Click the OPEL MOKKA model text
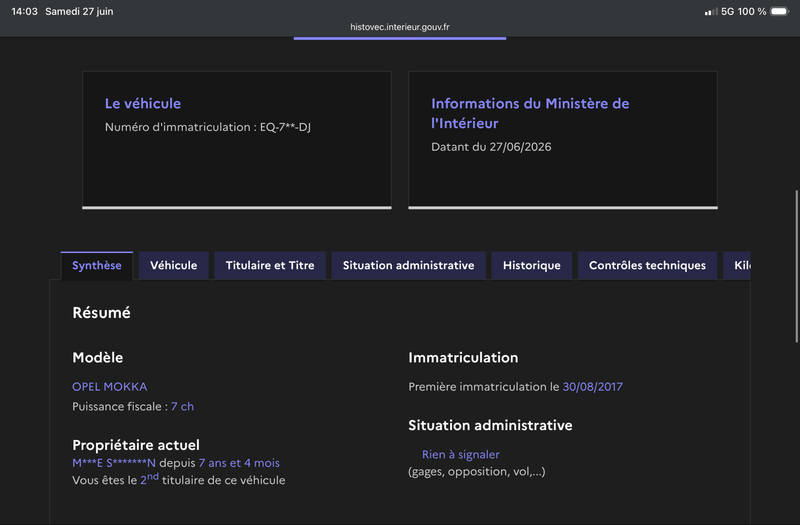The image size is (800, 525). tap(110, 387)
